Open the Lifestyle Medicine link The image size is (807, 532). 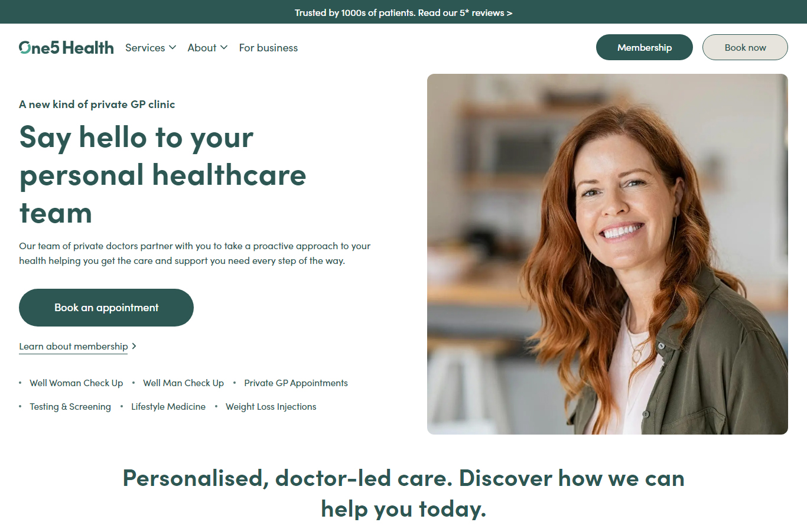coord(168,407)
